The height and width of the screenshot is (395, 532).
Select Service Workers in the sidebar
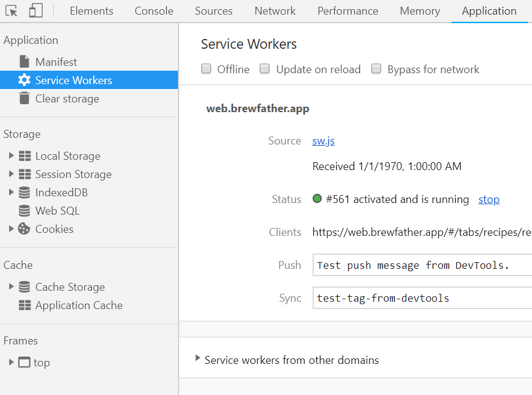pos(89,80)
